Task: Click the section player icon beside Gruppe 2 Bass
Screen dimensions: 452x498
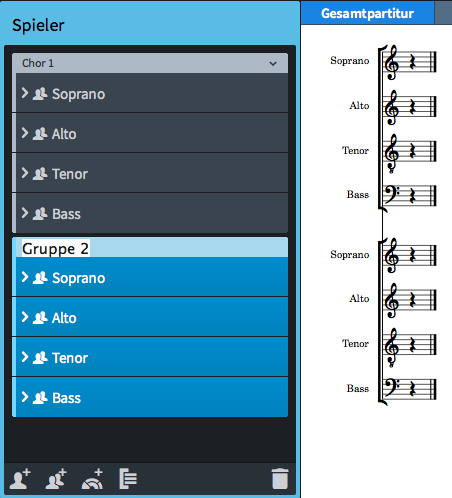Action: [40, 398]
